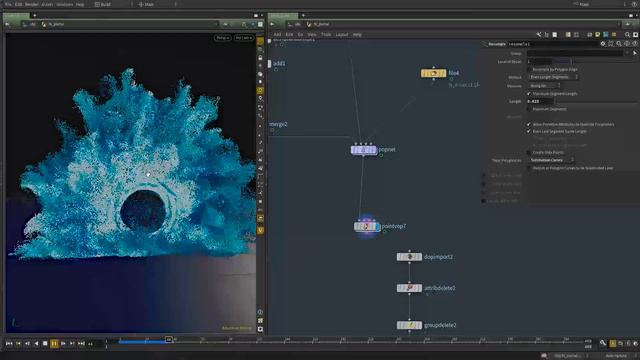The image size is (640, 360).
Task: Select the pointvop7 node
Action: tap(366, 226)
